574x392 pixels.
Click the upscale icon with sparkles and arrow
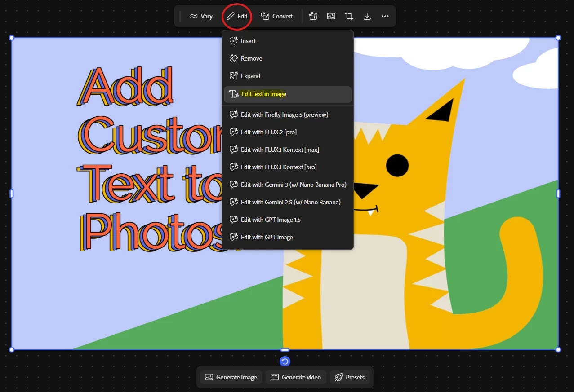[313, 16]
